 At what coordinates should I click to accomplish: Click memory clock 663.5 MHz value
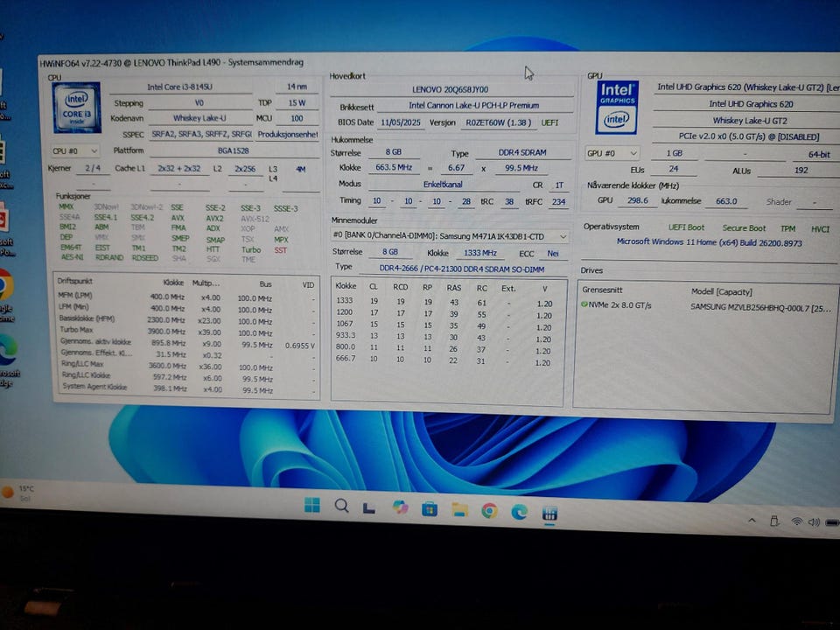(x=394, y=168)
